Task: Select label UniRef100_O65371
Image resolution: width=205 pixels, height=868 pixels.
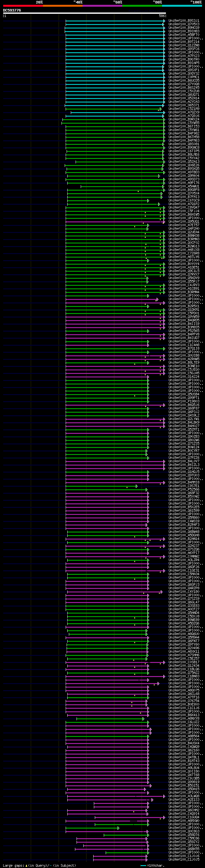Action: (x=184, y=105)
